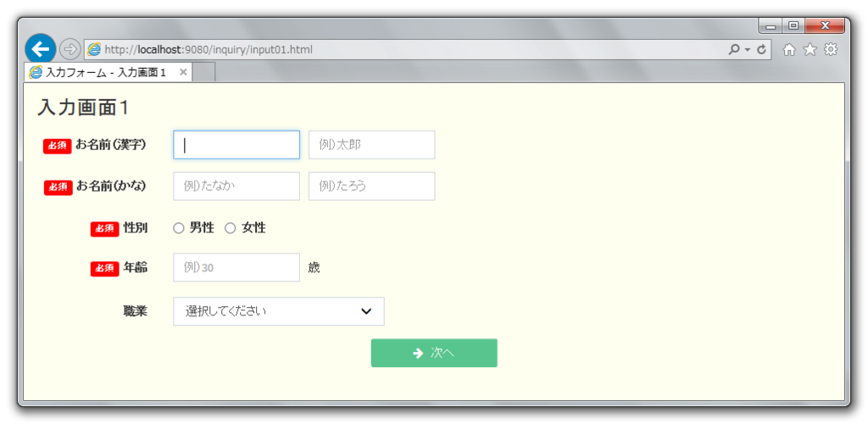Click the forward navigation arrow
Viewport: 868px width, 424px height.
[x=70, y=49]
